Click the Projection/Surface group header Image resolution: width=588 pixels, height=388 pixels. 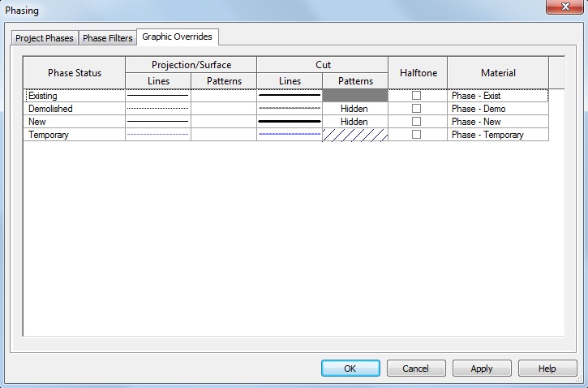pos(191,65)
